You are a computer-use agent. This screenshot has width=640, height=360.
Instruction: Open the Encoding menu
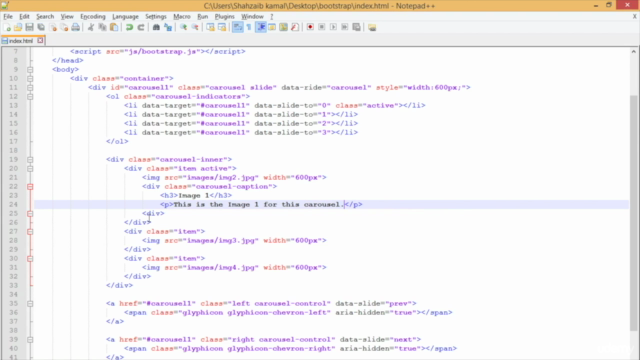coord(93,16)
